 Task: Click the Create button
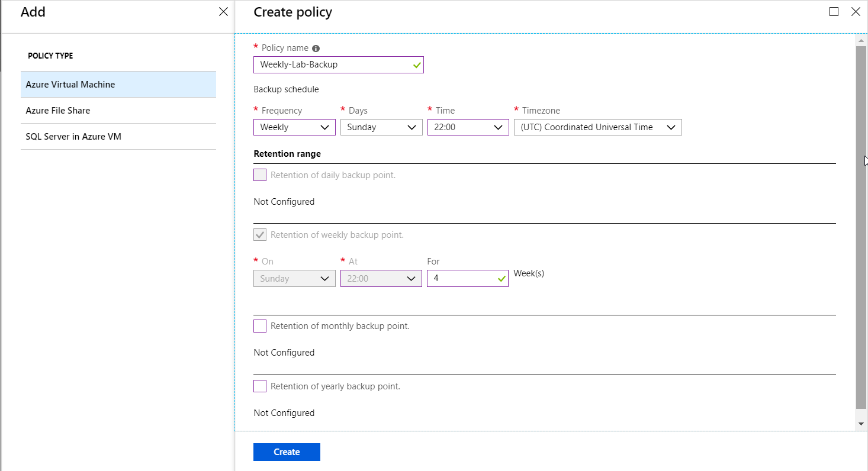click(287, 452)
